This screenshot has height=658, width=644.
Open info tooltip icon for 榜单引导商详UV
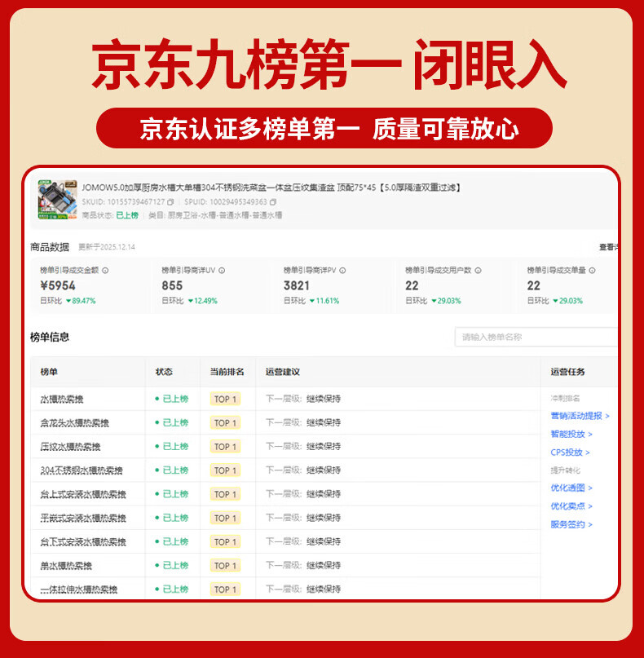pos(222,271)
